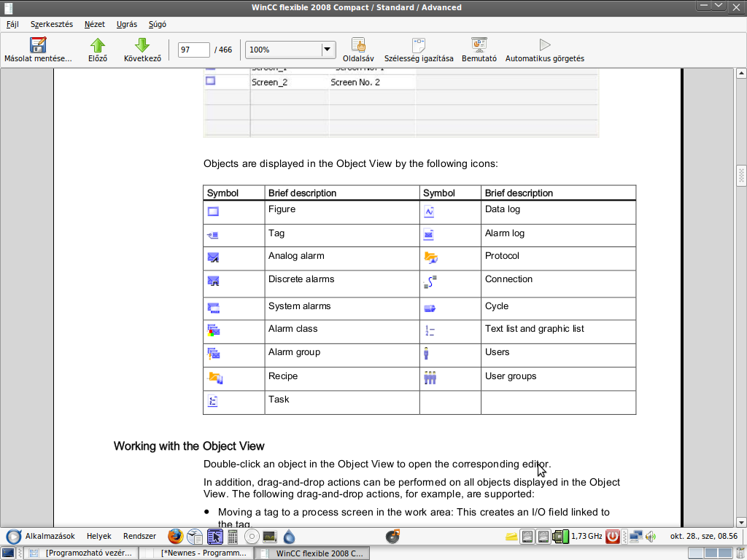The height and width of the screenshot is (560, 747).
Task: Click the 'Text list and graphic list' description
Action: pos(534,329)
